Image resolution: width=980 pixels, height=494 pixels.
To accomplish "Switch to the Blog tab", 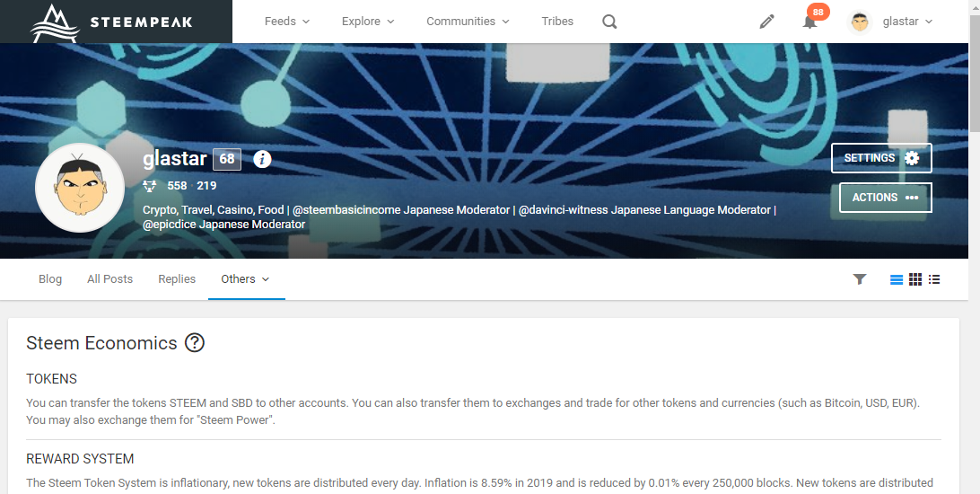I will [x=50, y=279].
